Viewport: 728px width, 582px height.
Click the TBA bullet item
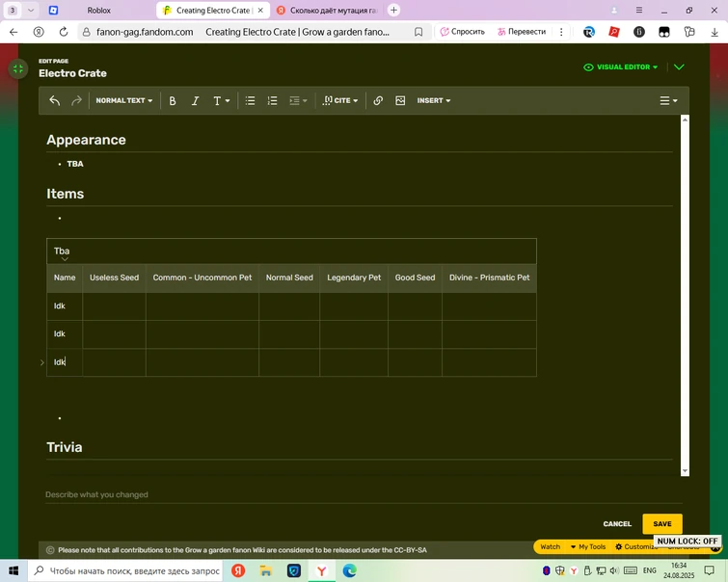(x=75, y=164)
